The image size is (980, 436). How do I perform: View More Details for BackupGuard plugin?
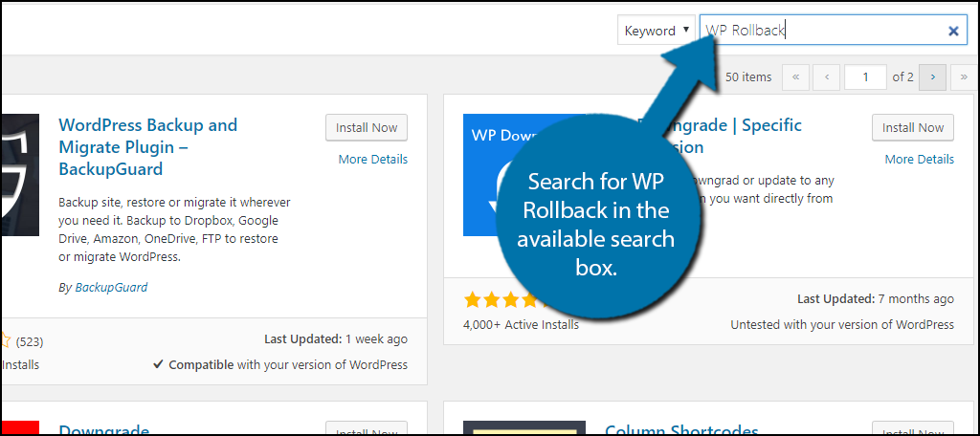(x=372, y=160)
